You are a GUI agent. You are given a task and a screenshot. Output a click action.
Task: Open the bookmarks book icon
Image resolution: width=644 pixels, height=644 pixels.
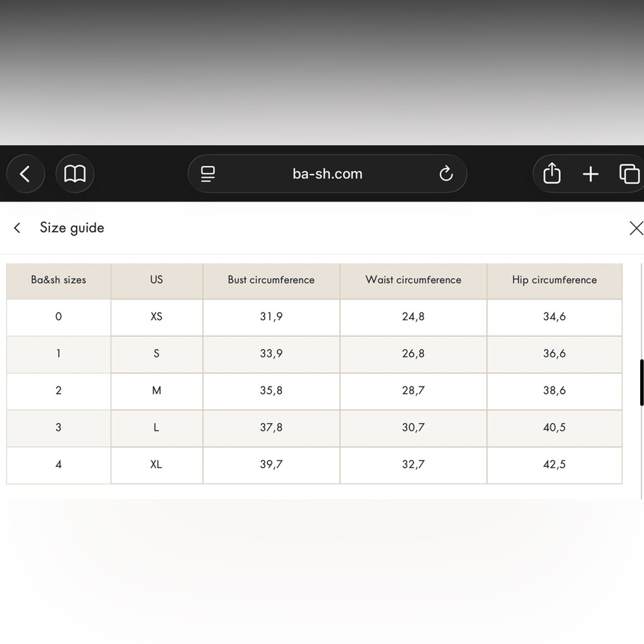point(75,174)
